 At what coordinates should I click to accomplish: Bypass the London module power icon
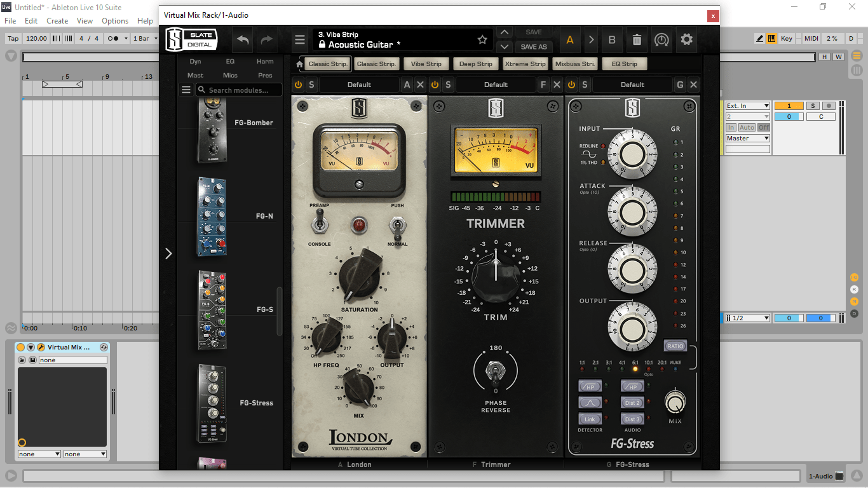click(299, 85)
